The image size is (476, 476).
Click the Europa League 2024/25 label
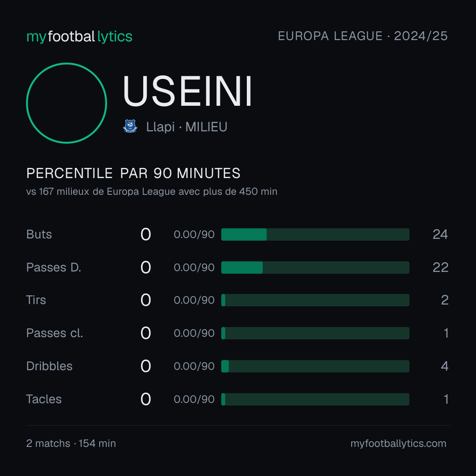pyautogui.click(x=363, y=36)
